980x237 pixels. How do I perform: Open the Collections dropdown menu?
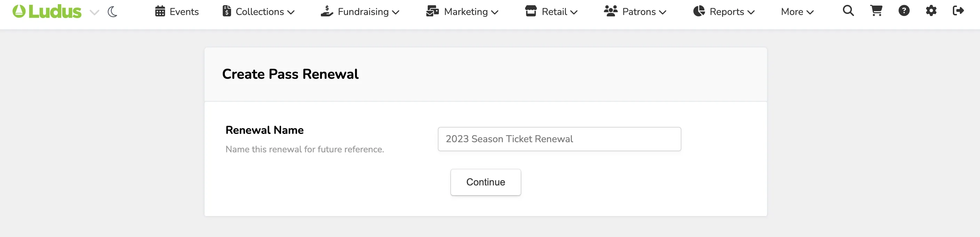coord(259,12)
